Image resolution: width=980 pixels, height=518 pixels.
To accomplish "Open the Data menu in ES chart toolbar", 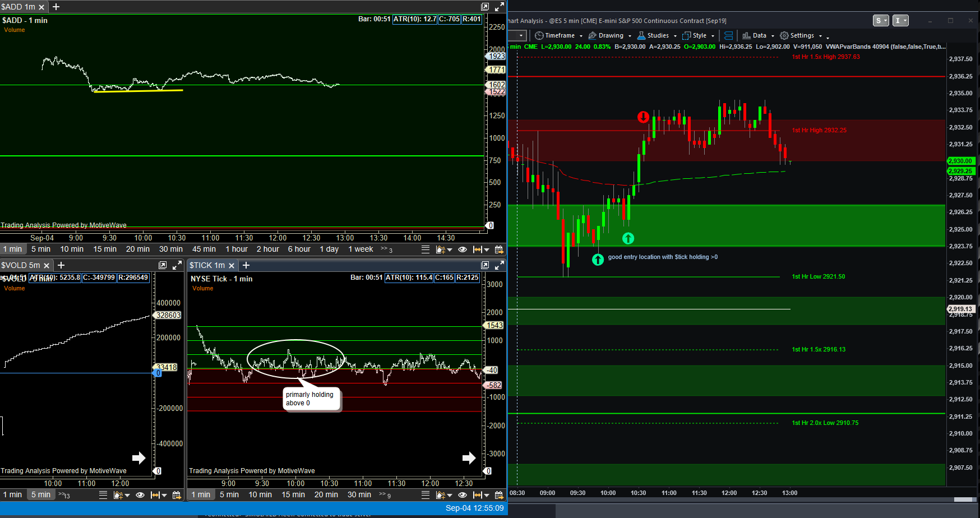I will pos(759,35).
